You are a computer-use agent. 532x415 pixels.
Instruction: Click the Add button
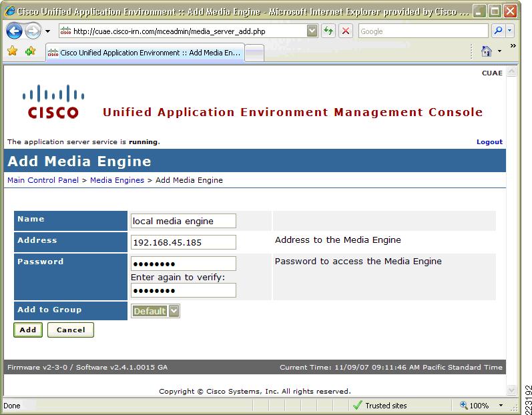pyautogui.click(x=28, y=330)
